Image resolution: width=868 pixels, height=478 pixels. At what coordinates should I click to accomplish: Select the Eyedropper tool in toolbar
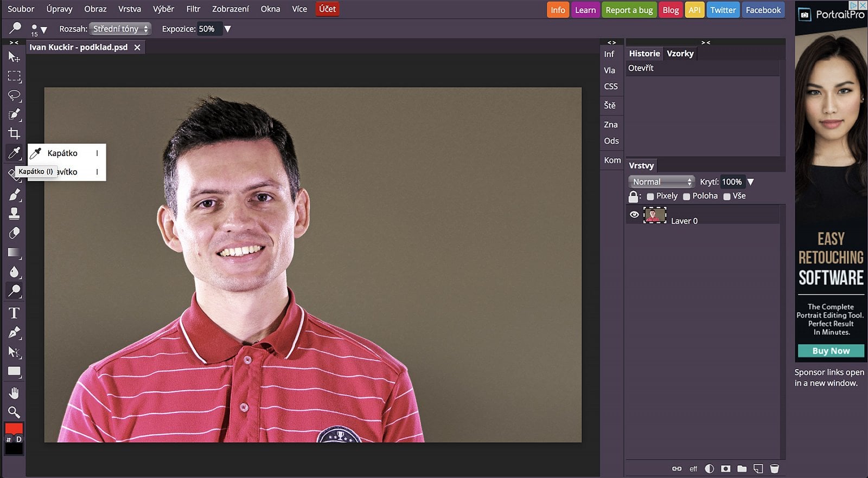[14, 153]
